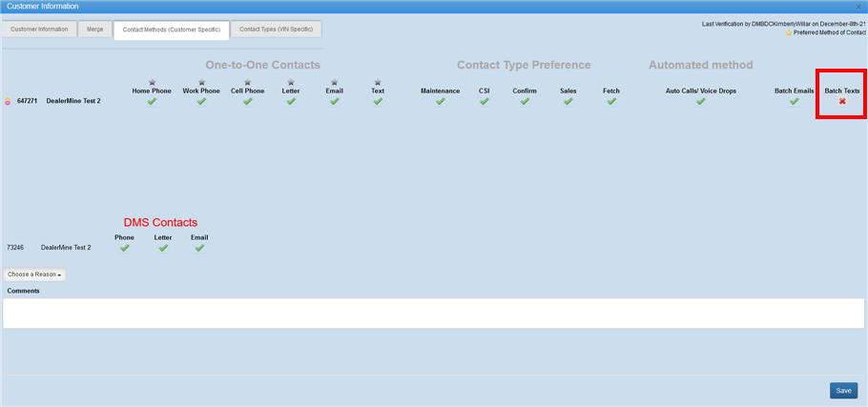Set Work Phone as preferred via star

click(x=201, y=82)
